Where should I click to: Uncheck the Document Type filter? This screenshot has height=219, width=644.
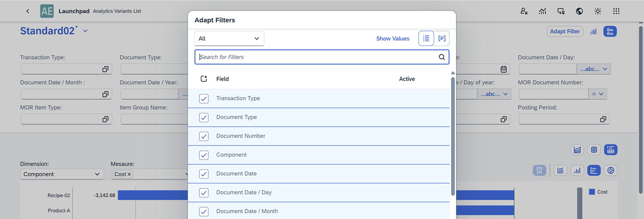(204, 117)
